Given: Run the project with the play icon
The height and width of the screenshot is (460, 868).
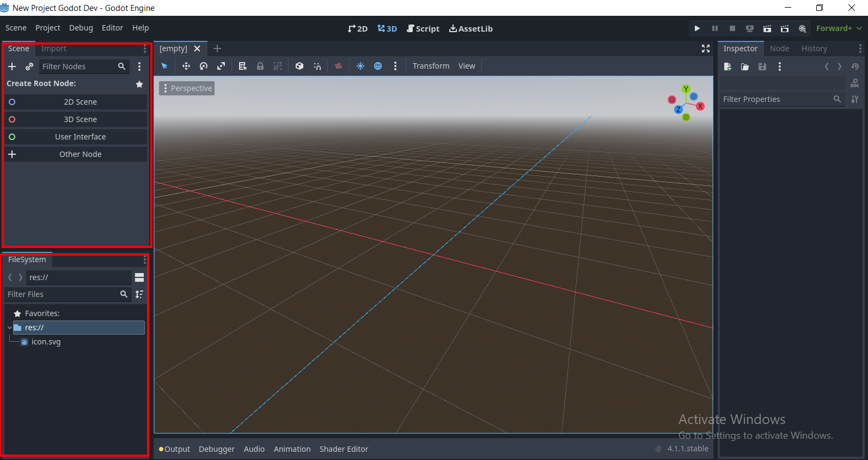Looking at the screenshot, I should click(x=697, y=28).
